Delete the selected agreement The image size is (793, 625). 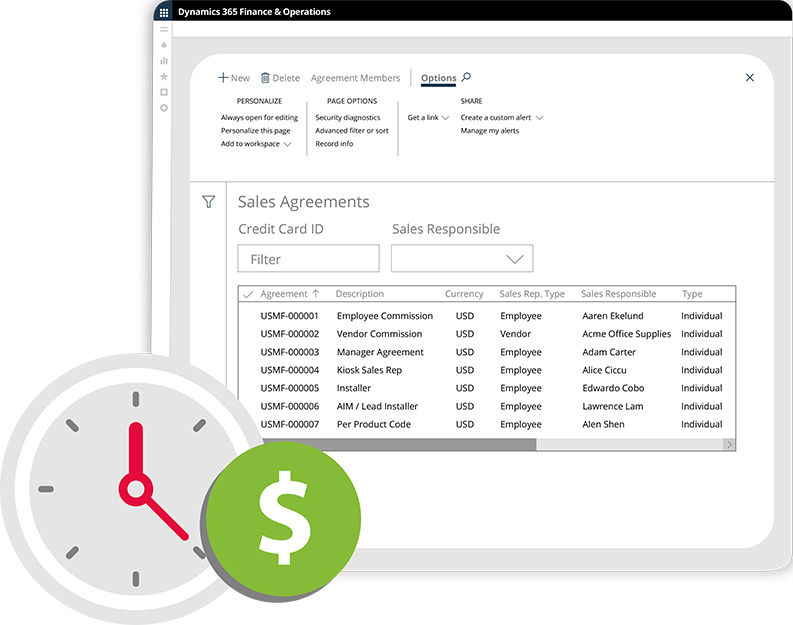[x=280, y=78]
